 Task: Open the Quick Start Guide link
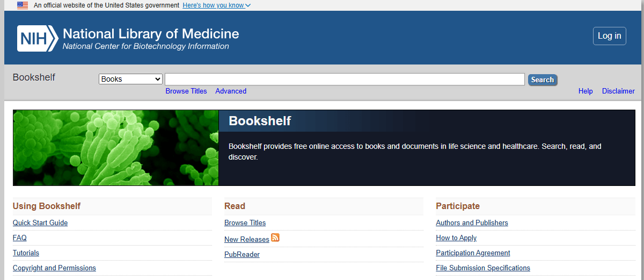pos(40,223)
